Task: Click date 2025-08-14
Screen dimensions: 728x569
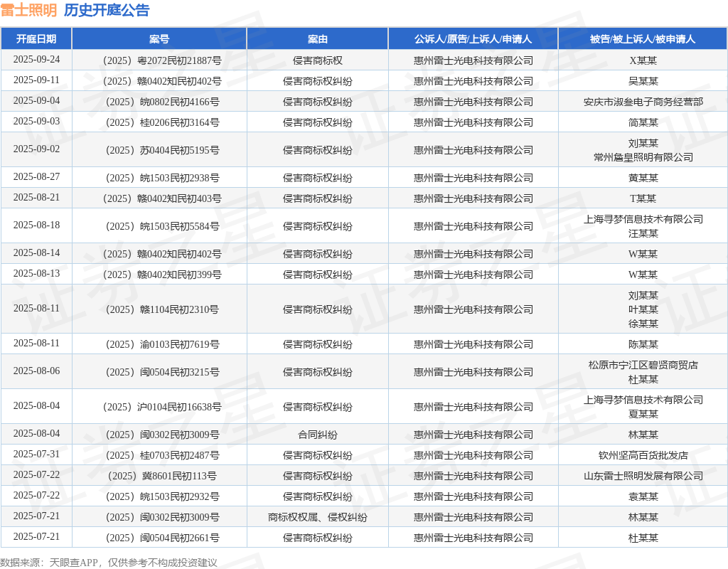Action: pyautogui.click(x=36, y=252)
